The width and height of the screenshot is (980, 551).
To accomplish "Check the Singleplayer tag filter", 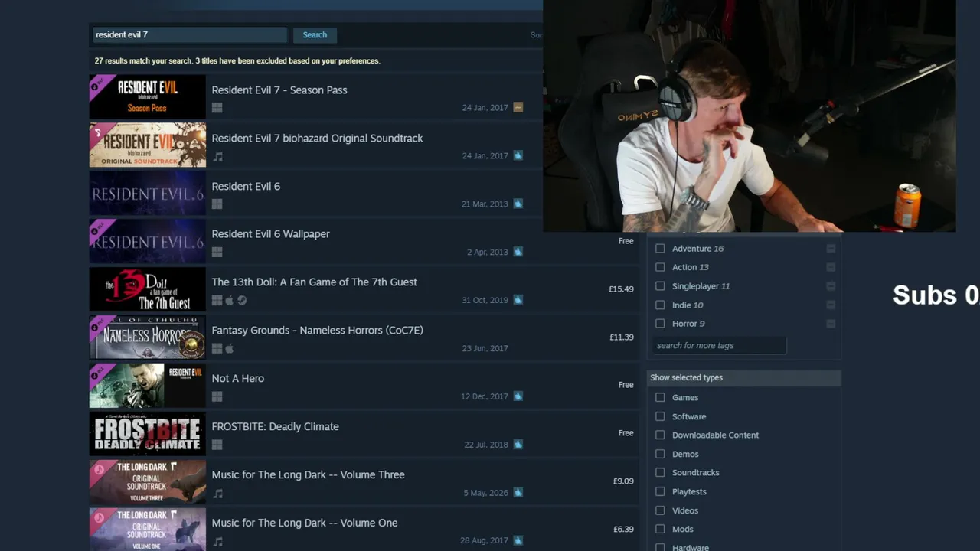I will click(660, 286).
